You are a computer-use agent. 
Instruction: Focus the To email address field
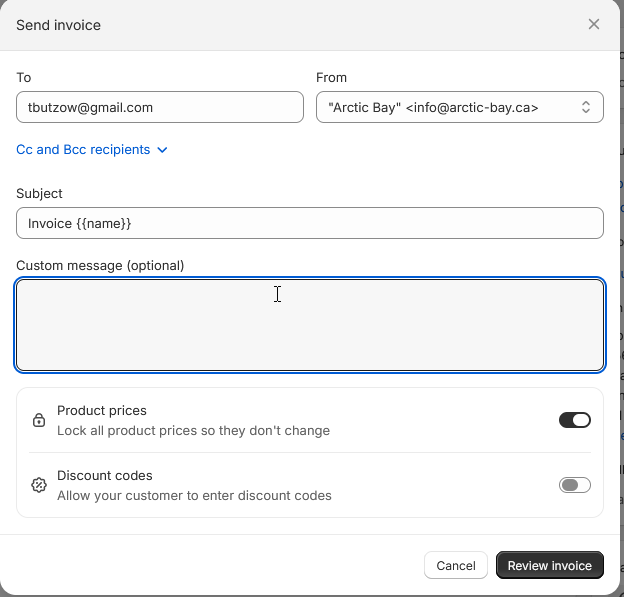point(160,107)
